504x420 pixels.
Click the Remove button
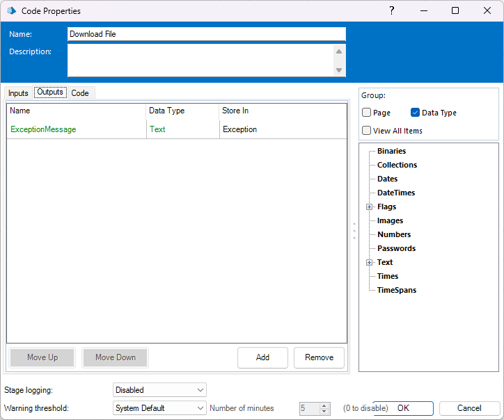coord(319,357)
